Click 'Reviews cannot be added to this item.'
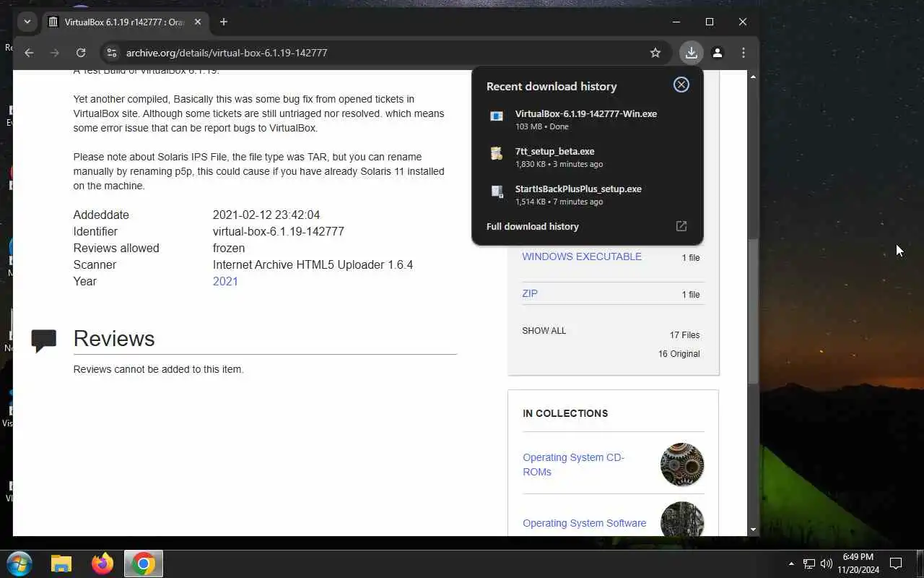 click(x=158, y=369)
